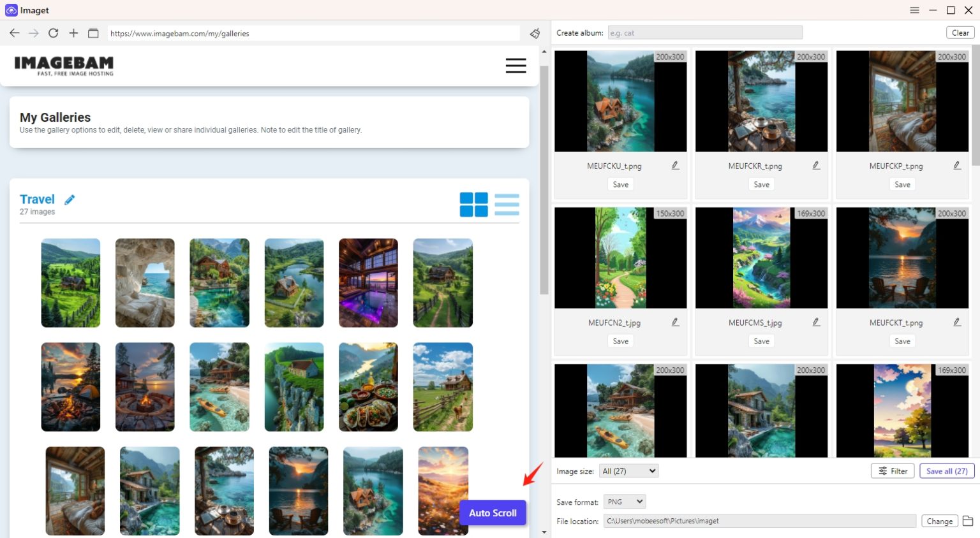Open the Filter options
The image size is (980, 538).
[x=892, y=470]
